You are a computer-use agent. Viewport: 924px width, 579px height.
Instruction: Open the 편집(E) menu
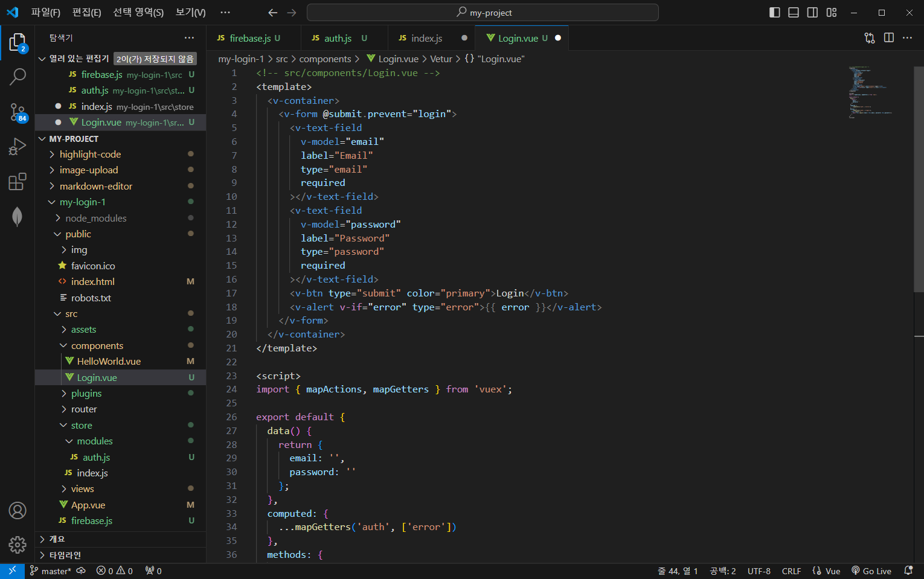87,13
